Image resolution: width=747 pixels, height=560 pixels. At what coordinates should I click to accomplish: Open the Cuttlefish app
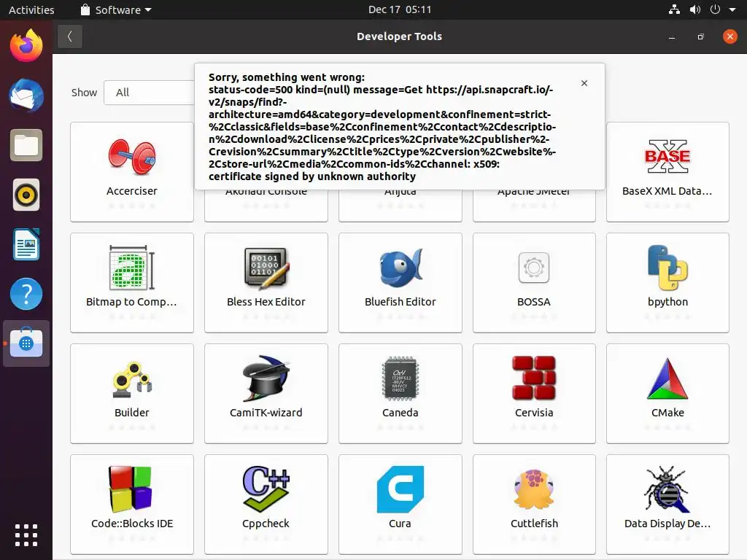click(533, 505)
